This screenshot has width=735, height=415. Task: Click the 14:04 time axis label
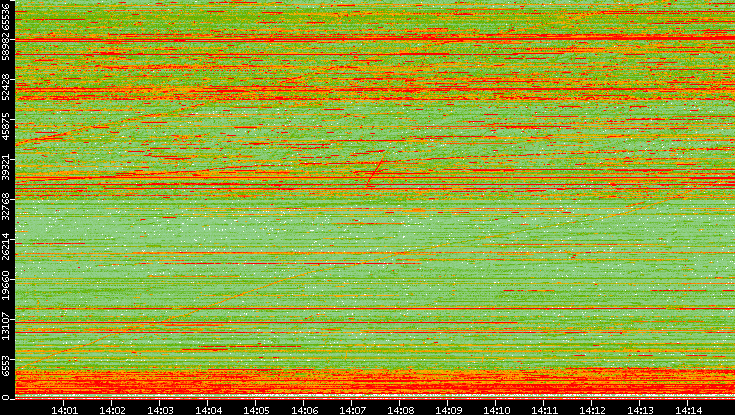[208, 409]
